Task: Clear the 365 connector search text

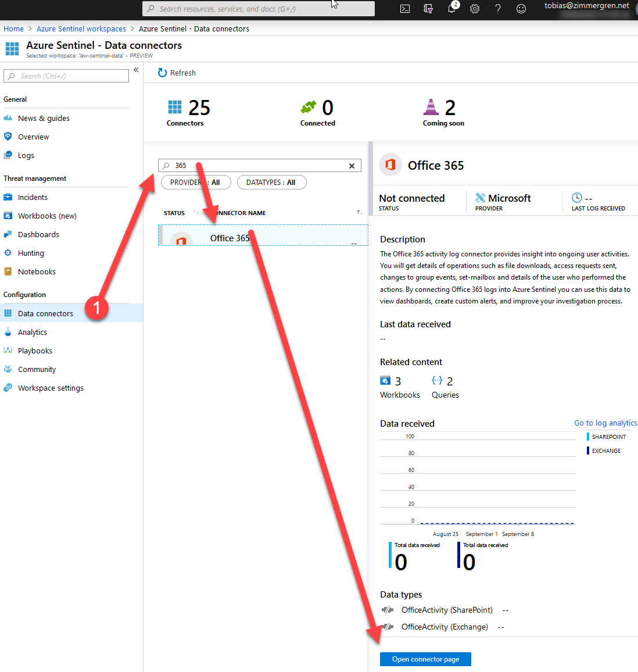Action: (352, 166)
